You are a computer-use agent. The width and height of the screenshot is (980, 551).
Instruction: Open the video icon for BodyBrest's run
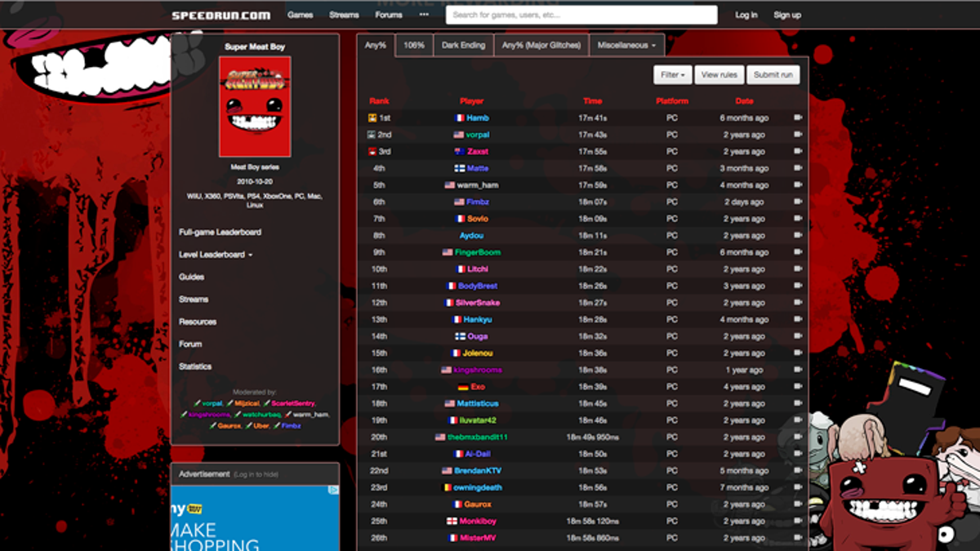[798, 286]
